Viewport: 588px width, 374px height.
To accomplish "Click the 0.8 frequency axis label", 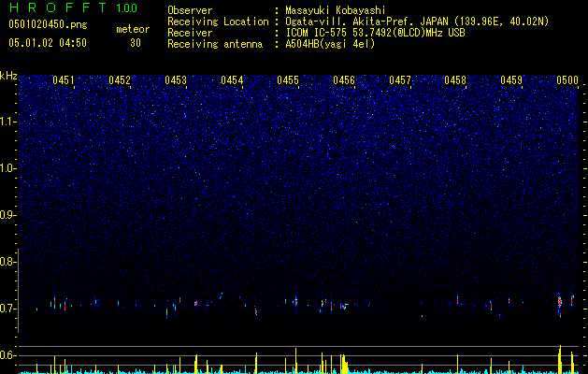I will pyautogui.click(x=7, y=262).
